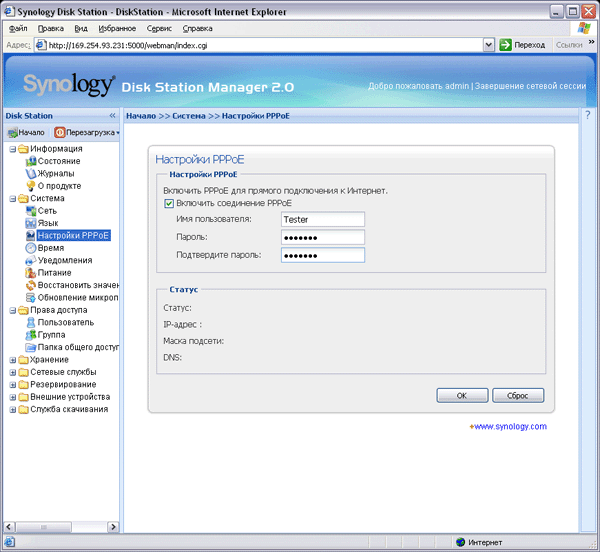
Task: Click the lightbulb icon by О продукте
Action: pyautogui.click(x=31, y=186)
